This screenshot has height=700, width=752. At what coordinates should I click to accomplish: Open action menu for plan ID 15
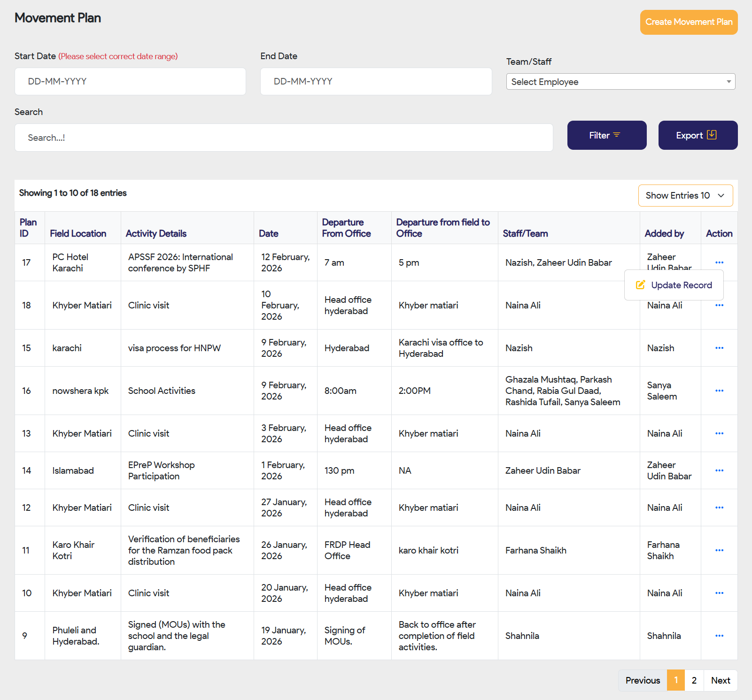click(x=719, y=348)
